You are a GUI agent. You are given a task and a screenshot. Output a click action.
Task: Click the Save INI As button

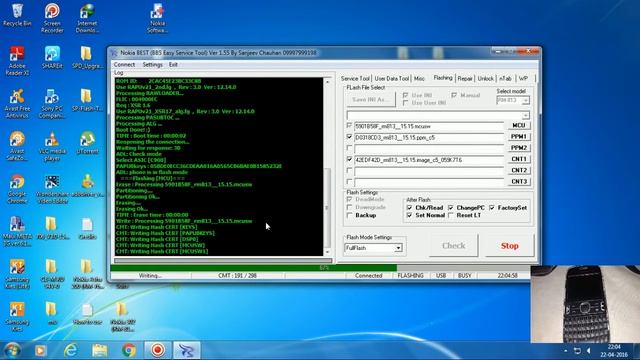[x=371, y=99]
